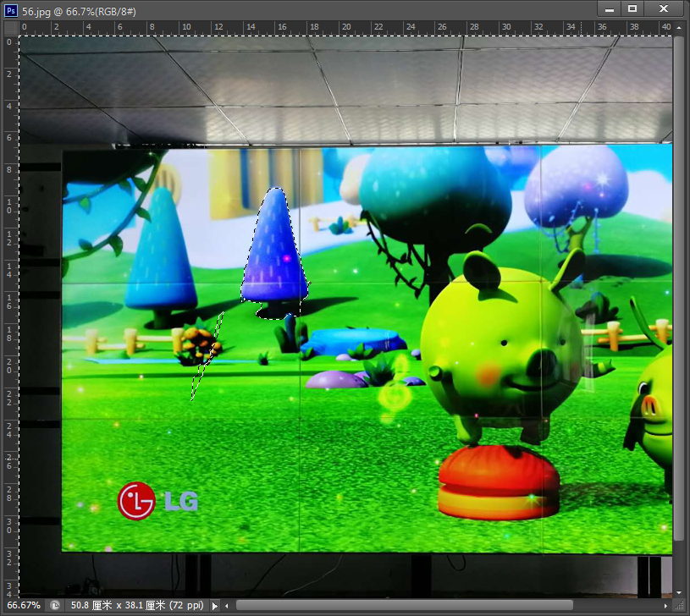
Task: Click the save status icon beside the zoom field
Action: (55, 605)
